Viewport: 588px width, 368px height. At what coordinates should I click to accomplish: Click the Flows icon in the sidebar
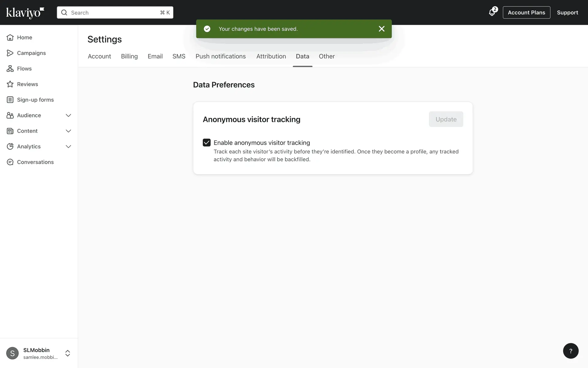(10, 69)
